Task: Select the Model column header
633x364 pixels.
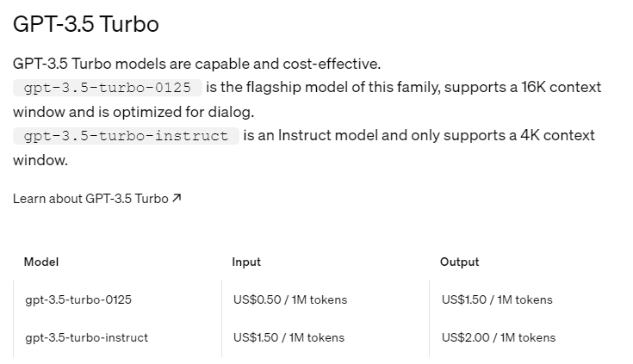Action: tap(41, 262)
